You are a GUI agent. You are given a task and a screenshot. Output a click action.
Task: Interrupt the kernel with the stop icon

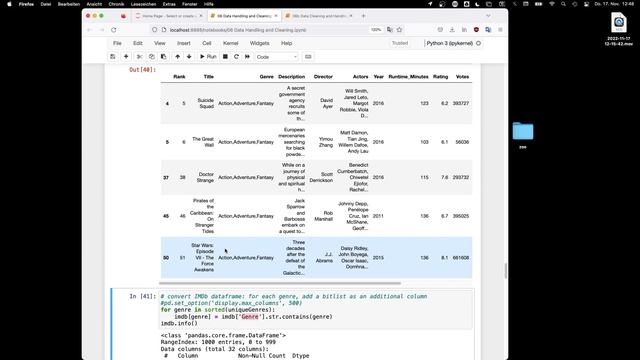coord(225,57)
